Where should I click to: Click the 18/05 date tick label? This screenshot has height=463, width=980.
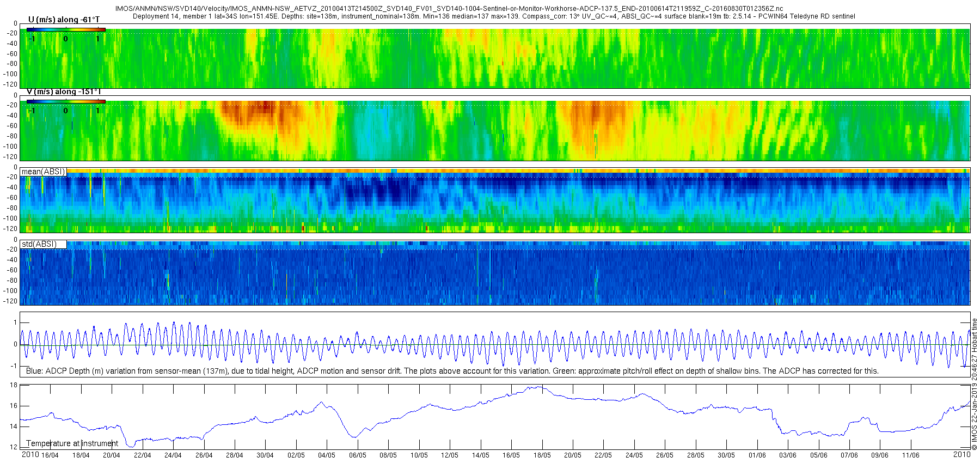(x=542, y=455)
